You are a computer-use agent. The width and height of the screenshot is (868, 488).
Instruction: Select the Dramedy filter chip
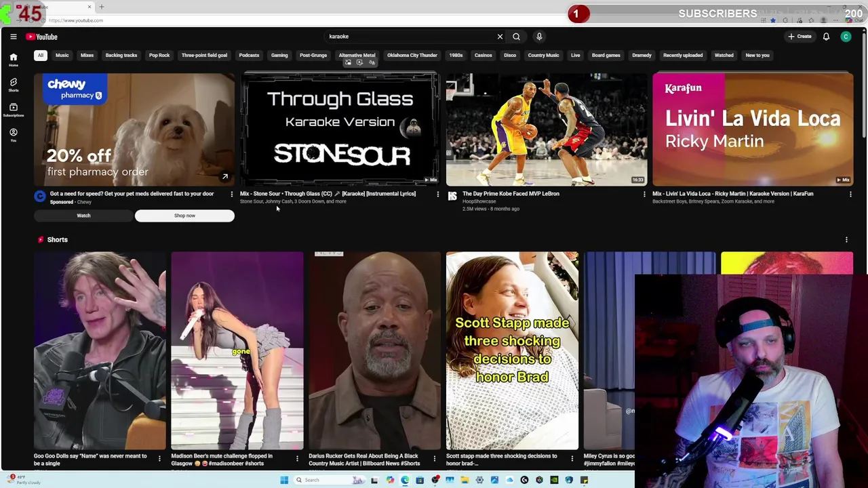642,56
